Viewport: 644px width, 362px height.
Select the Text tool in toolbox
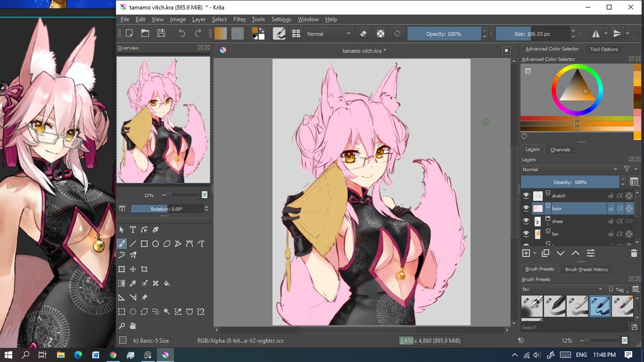133,230
